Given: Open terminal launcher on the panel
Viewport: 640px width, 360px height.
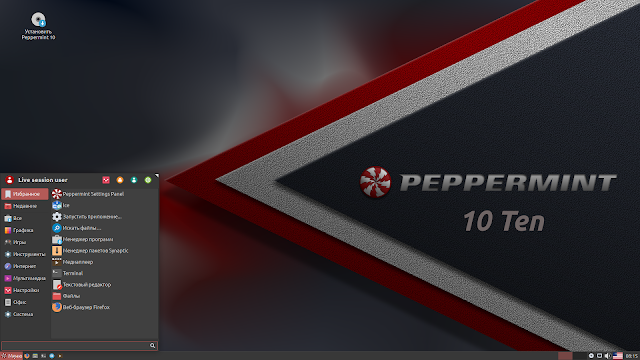Looking at the screenshot, I should coord(43,356).
